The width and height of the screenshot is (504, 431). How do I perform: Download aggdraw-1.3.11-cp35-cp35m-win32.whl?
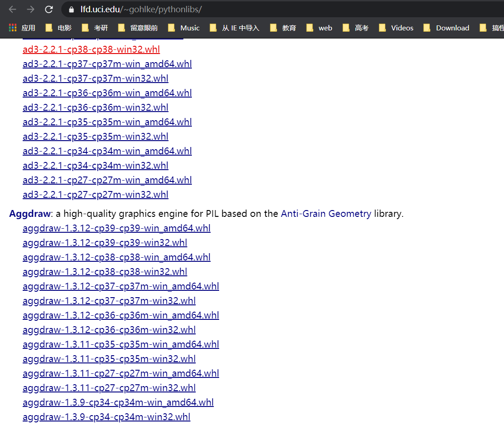(109, 359)
